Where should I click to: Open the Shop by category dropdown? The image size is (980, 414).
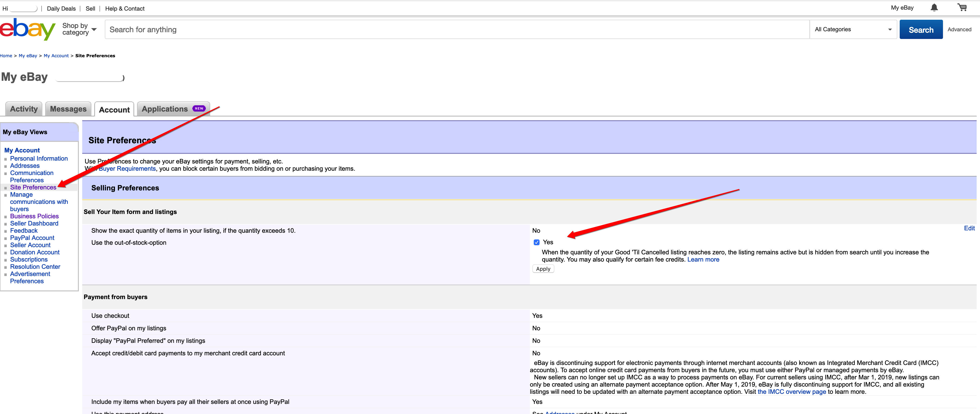point(79,29)
